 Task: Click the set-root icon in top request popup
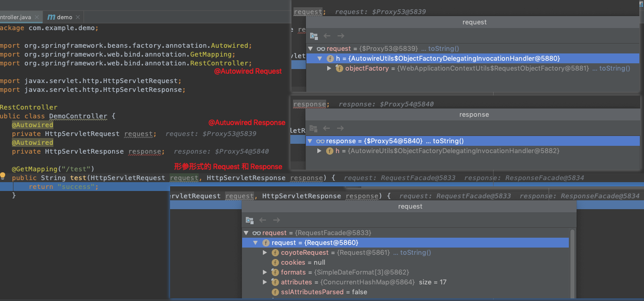tap(314, 36)
